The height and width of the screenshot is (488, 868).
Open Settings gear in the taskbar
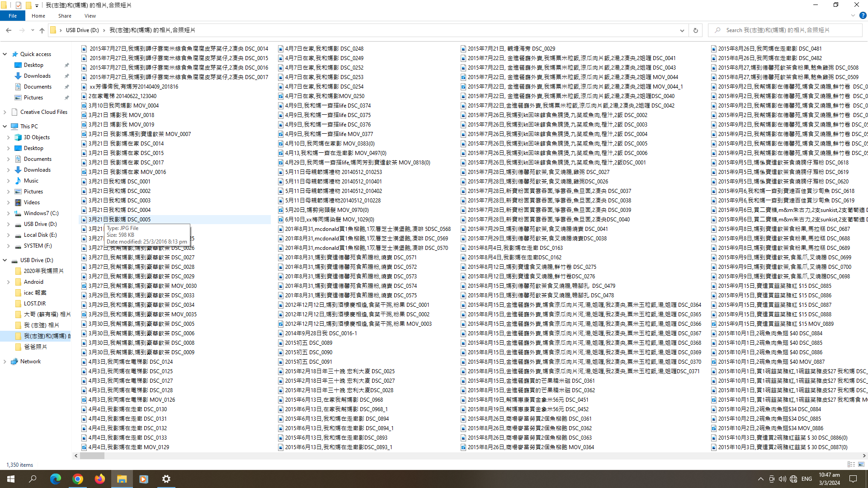166,479
